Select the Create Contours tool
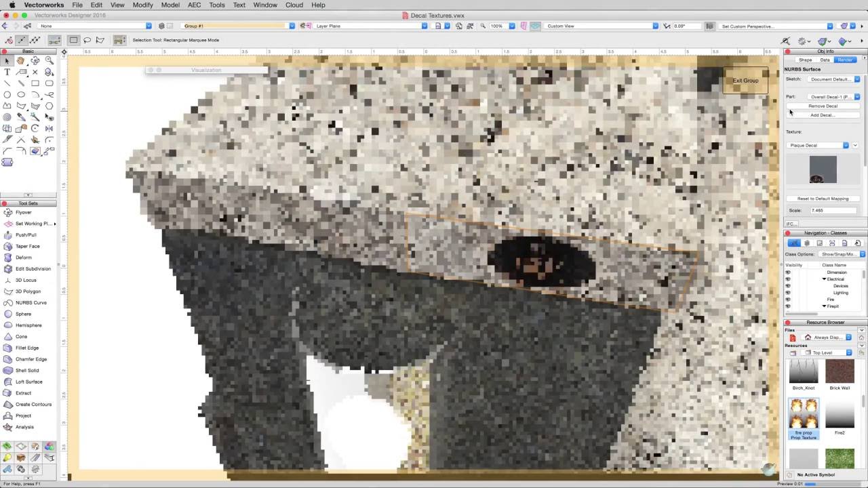868x488 pixels. click(x=33, y=405)
